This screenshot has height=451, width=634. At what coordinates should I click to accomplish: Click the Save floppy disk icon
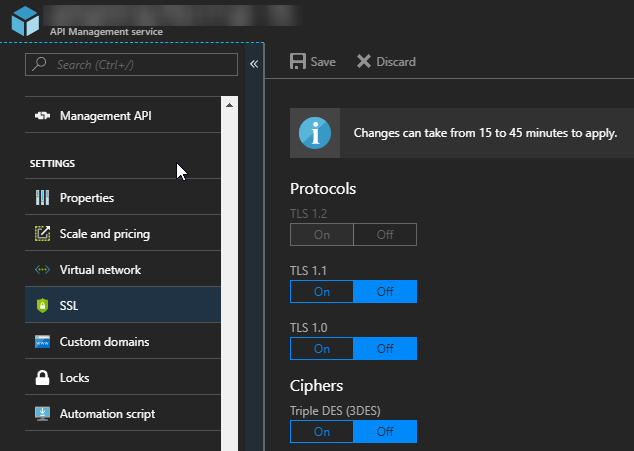point(298,61)
